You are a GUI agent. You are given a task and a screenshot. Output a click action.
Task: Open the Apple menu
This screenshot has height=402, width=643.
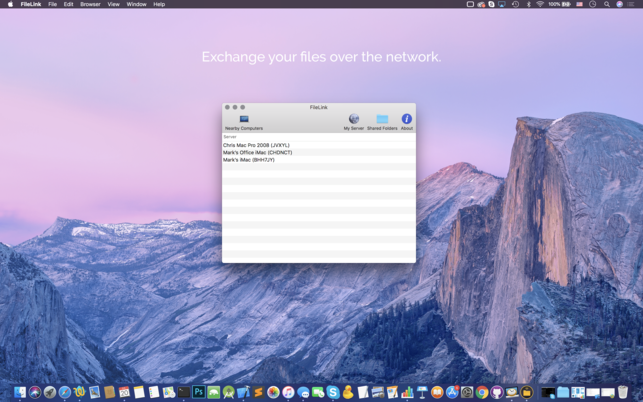[x=10, y=4]
